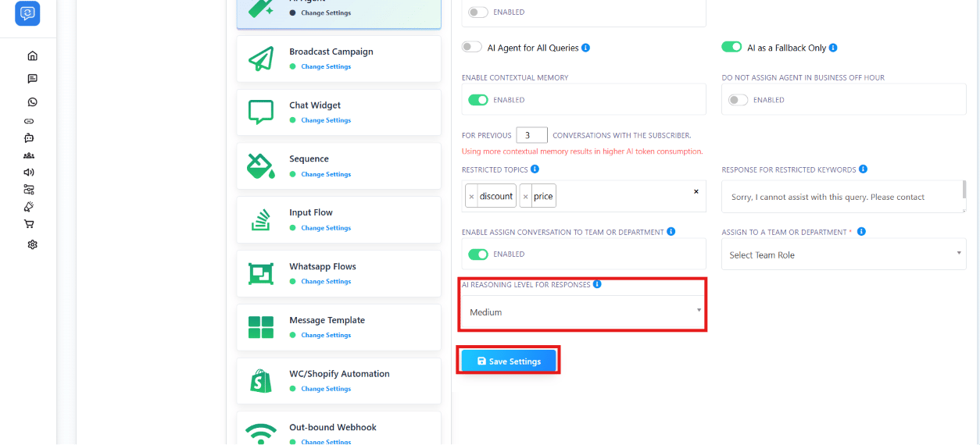Click info icon next to AI as a Fallback Only

pyautogui.click(x=833, y=48)
